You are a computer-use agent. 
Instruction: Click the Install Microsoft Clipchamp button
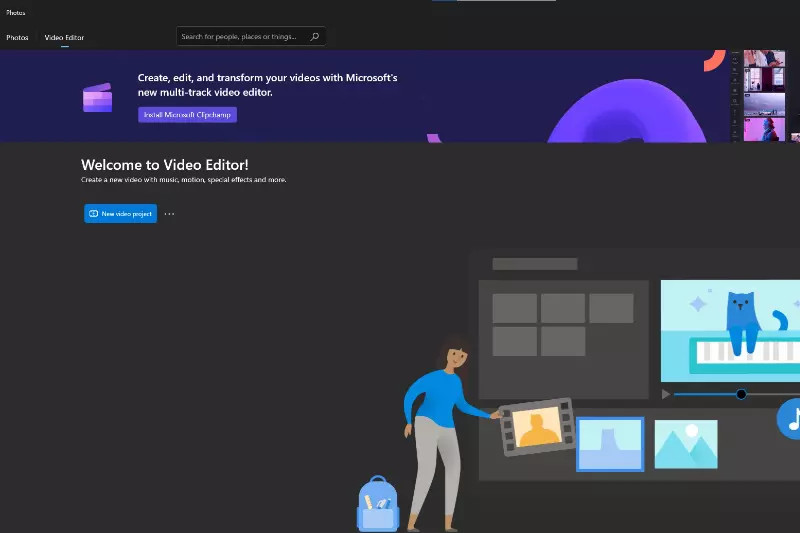(x=187, y=115)
